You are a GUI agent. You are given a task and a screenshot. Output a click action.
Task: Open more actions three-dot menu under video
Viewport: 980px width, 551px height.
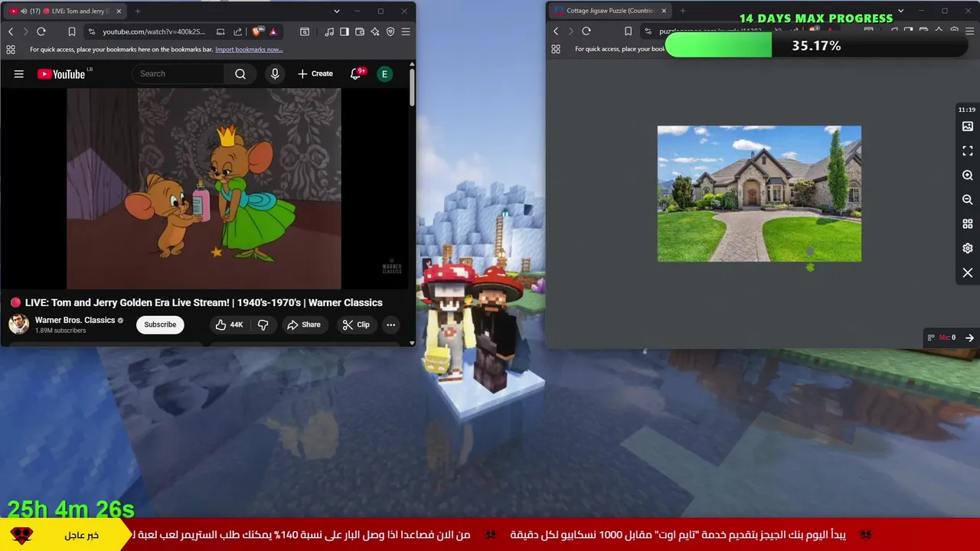click(390, 324)
